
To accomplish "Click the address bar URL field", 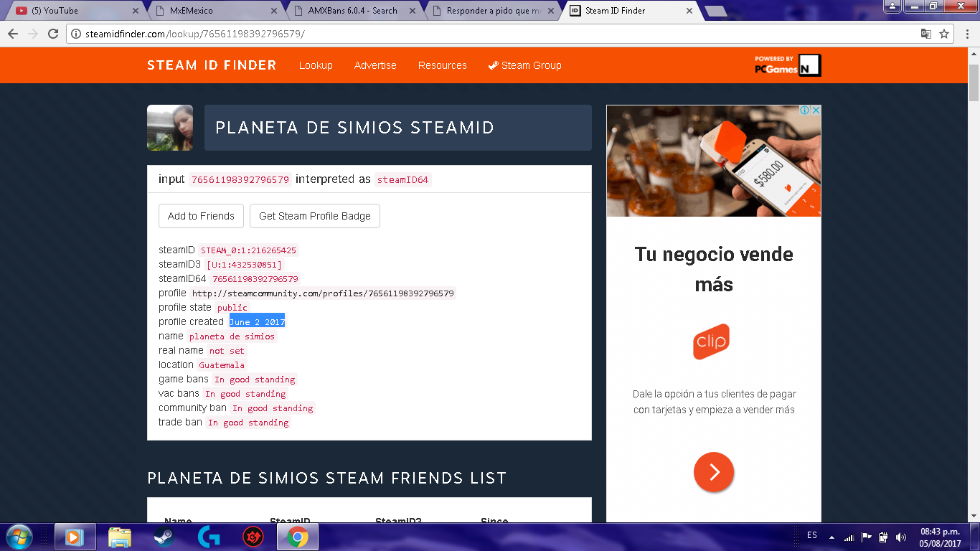I will click(x=488, y=34).
